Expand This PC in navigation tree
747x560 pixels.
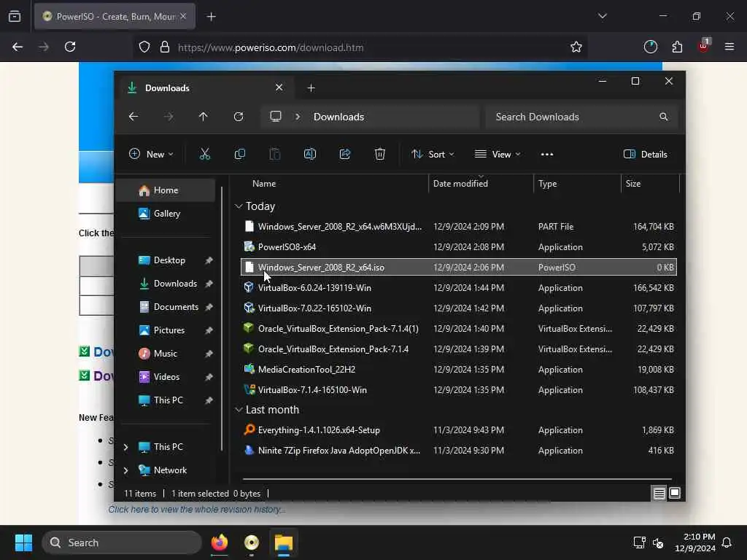point(125,447)
